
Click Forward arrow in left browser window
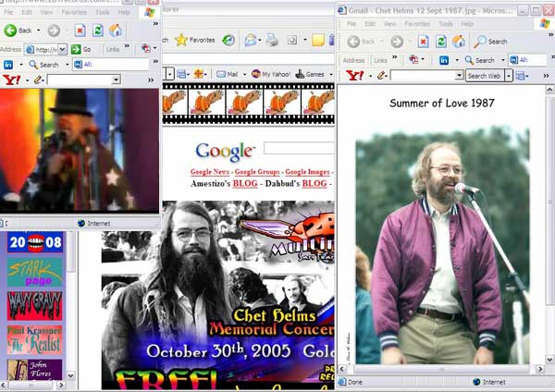[x=54, y=31]
